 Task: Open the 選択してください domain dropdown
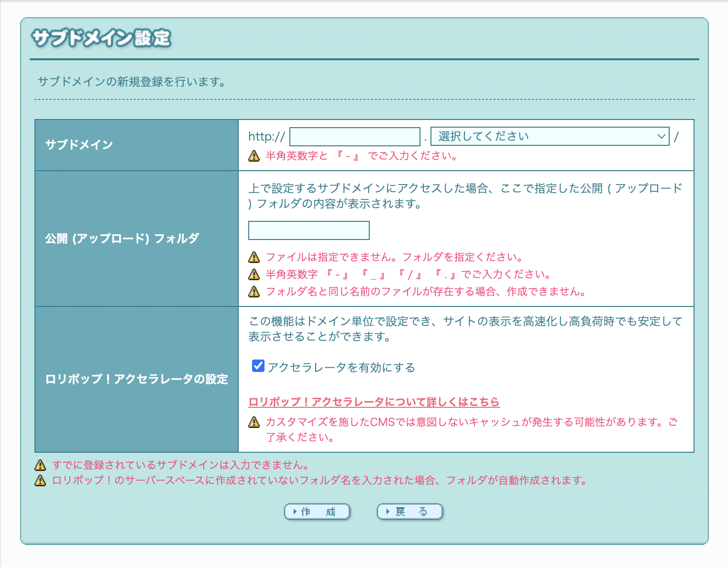pos(549,136)
